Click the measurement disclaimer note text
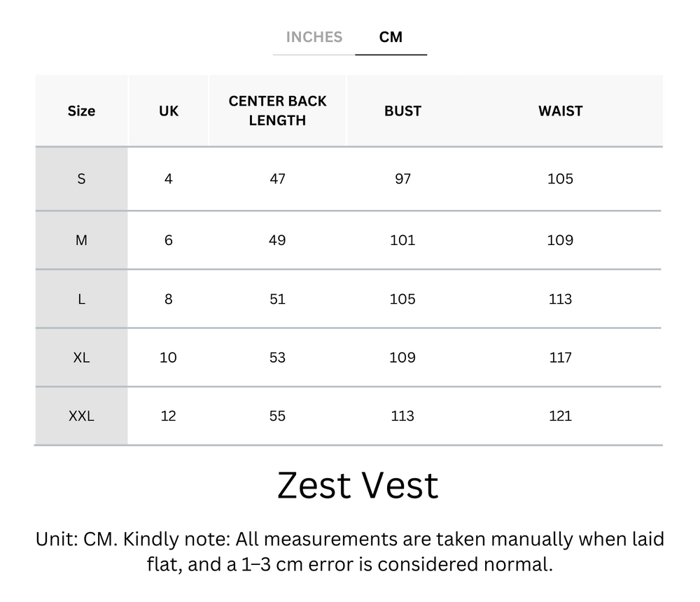This screenshot has width=700, height=602. [x=350, y=553]
